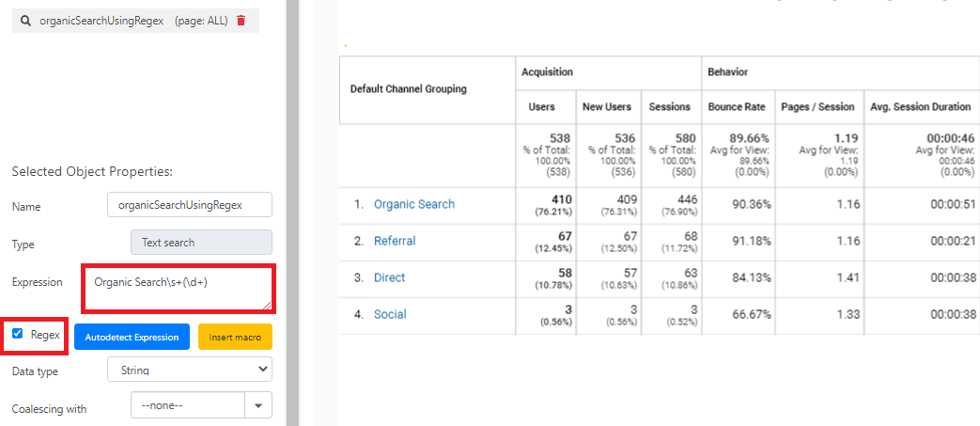
Task: Open the Referral channel link
Action: (x=395, y=241)
